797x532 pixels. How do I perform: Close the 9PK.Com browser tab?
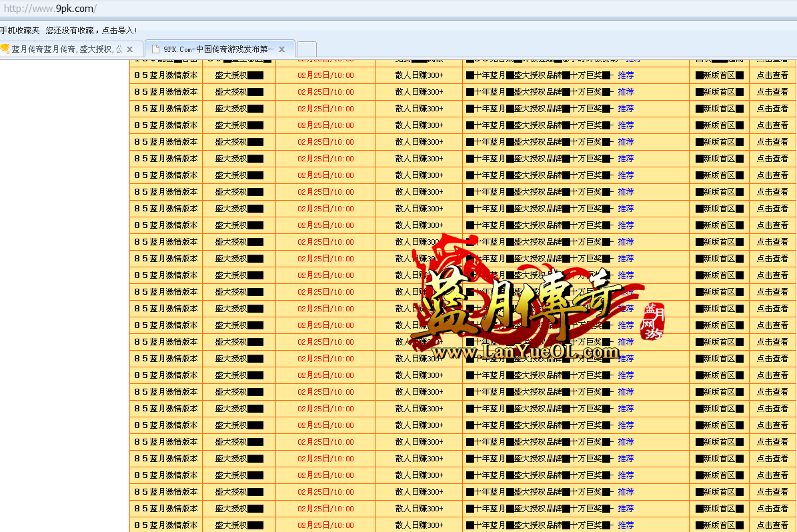tap(282, 49)
